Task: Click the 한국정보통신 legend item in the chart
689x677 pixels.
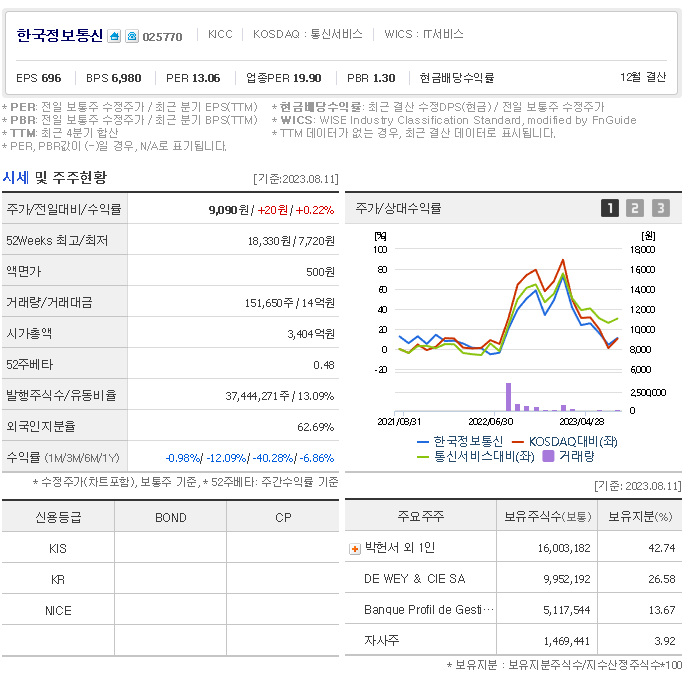Action: pyautogui.click(x=460, y=441)
